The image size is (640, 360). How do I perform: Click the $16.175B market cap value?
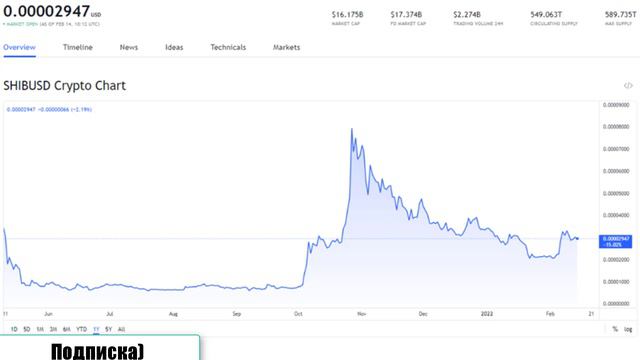pyautogui.click(x=347, y=15)
